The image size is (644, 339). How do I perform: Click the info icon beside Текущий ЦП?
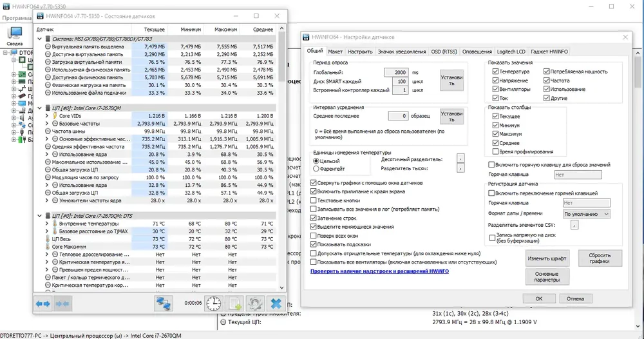point(223,322)
